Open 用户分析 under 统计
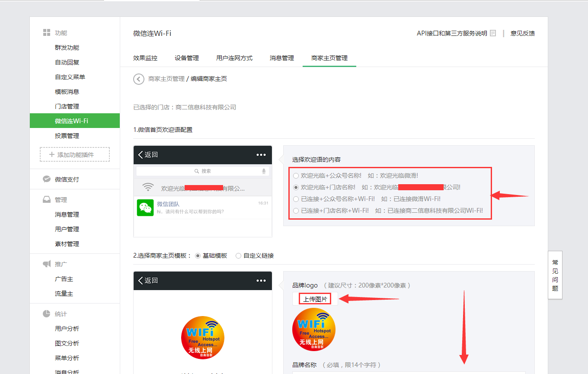The height and width of the screenshot is (374, 588). click(x=67, y=329)
